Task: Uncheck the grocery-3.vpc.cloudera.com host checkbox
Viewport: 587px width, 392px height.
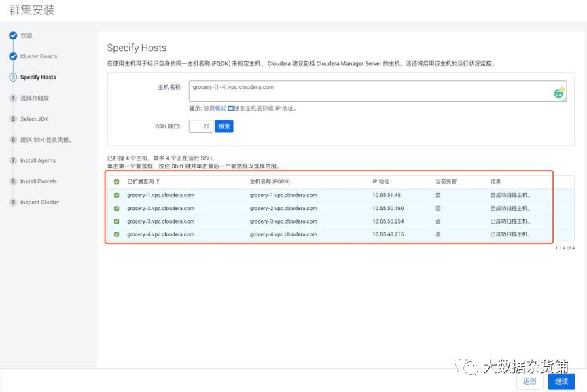Action: pyautogui.click(x=116, y=221)
